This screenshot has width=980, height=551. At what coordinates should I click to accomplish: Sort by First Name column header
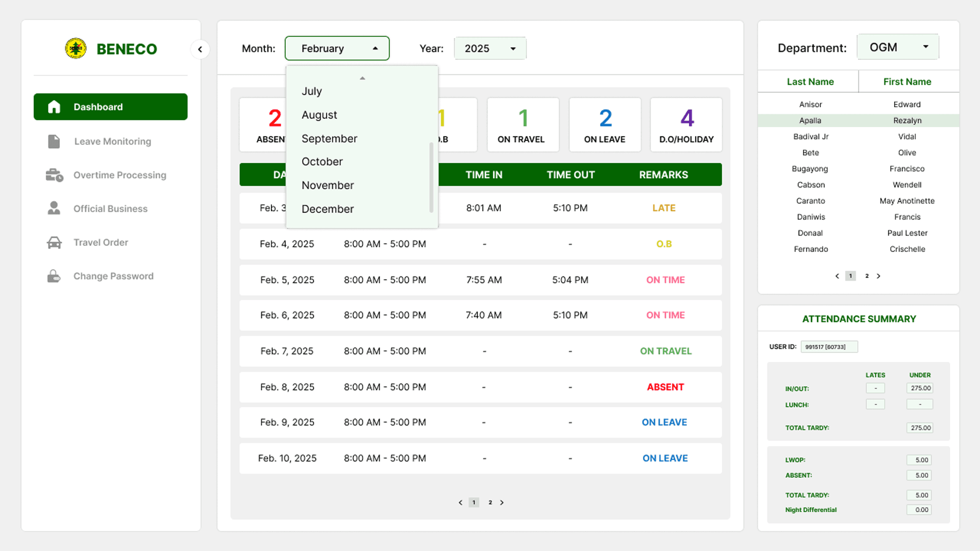907,82
